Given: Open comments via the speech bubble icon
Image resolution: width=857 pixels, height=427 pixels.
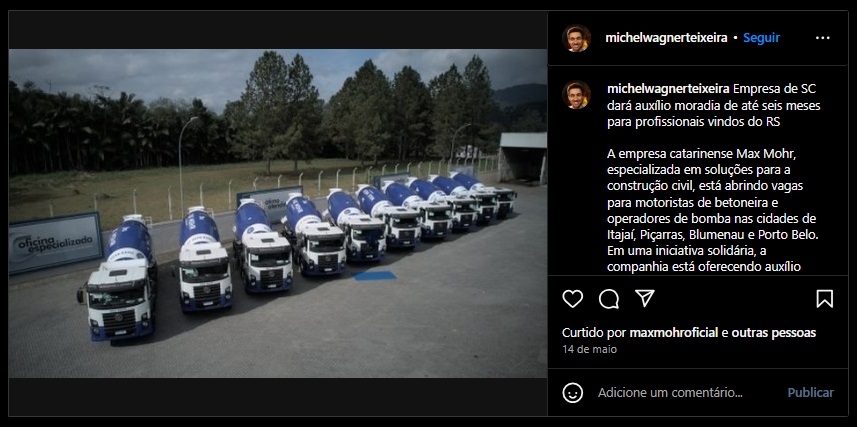Looking at the screenshot, I should pos(608,299).
